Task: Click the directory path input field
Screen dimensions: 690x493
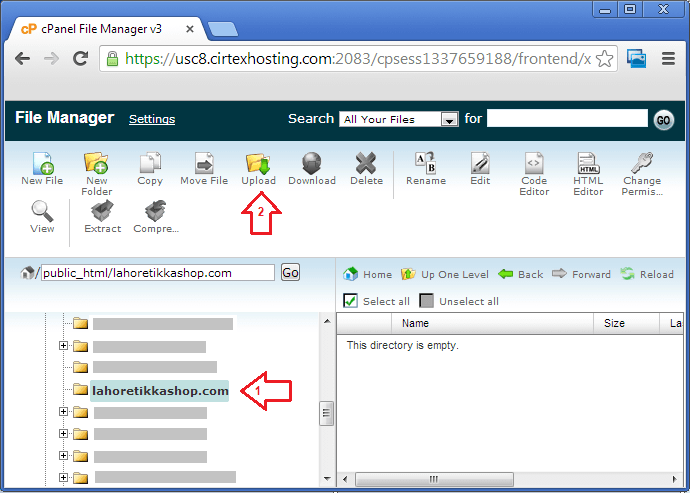Action: (x=157, y=273)
